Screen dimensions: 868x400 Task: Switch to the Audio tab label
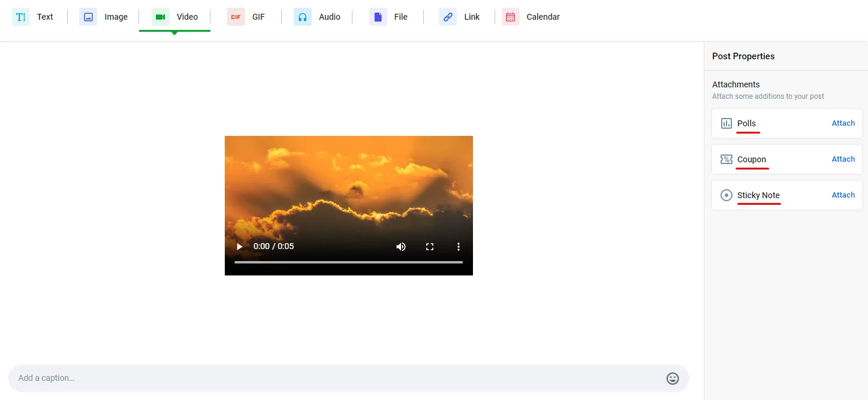click(x=330, y=17)
